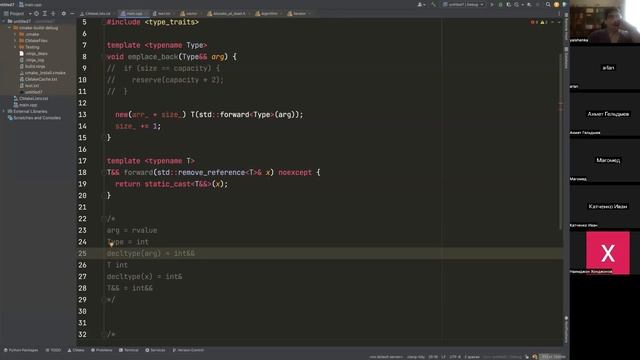Select main.cpp in project tree
This screenshot has height=360, width=640.
tap(28, 105)
